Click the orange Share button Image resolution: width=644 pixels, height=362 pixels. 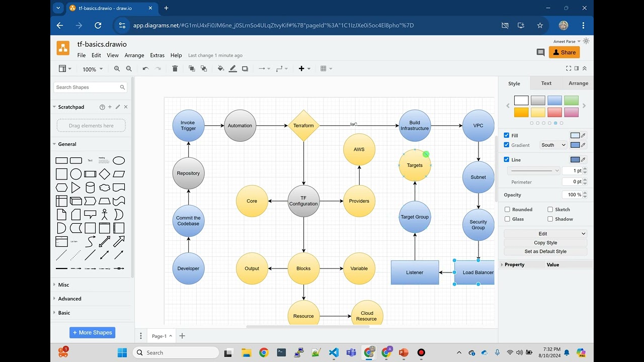pos(564,52)
